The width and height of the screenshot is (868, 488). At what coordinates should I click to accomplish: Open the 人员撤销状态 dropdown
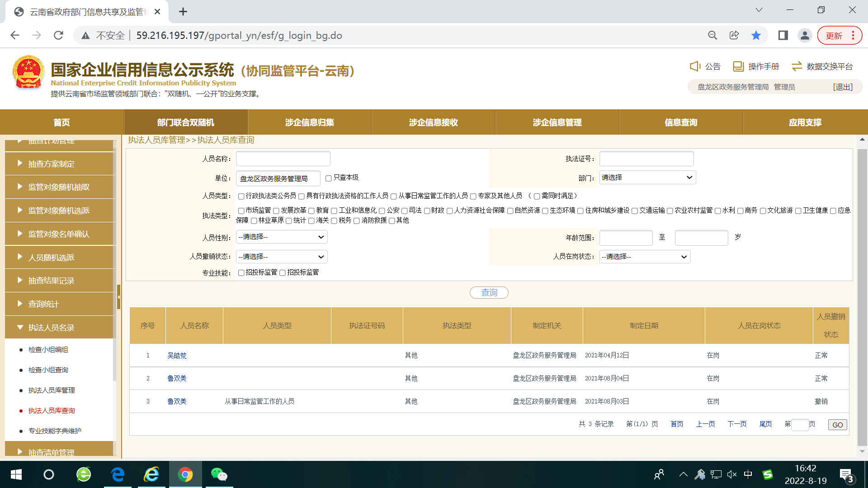pos(282,257)
